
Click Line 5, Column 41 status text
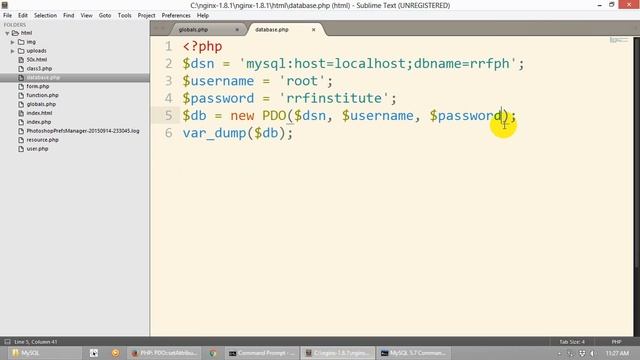click(36, 342)
